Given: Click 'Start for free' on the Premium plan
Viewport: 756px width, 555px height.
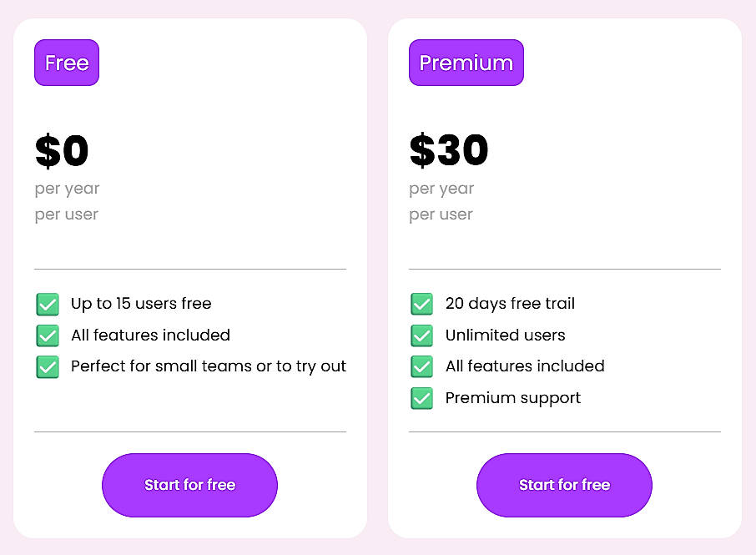Looking at the screenshot, I should tap(564, 485).
